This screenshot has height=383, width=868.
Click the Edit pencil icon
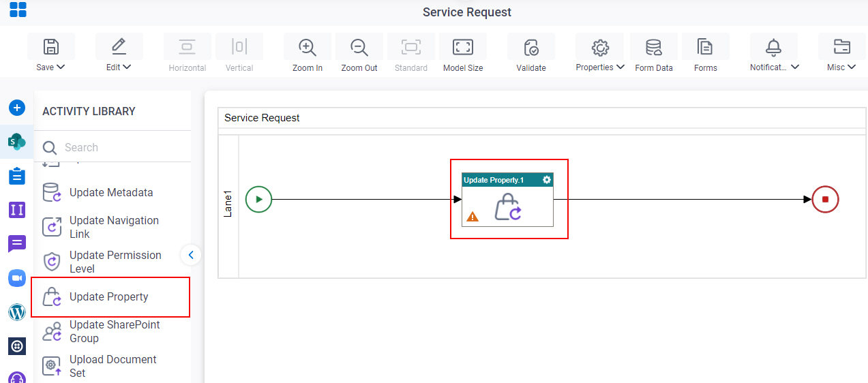tap(119, 46)
